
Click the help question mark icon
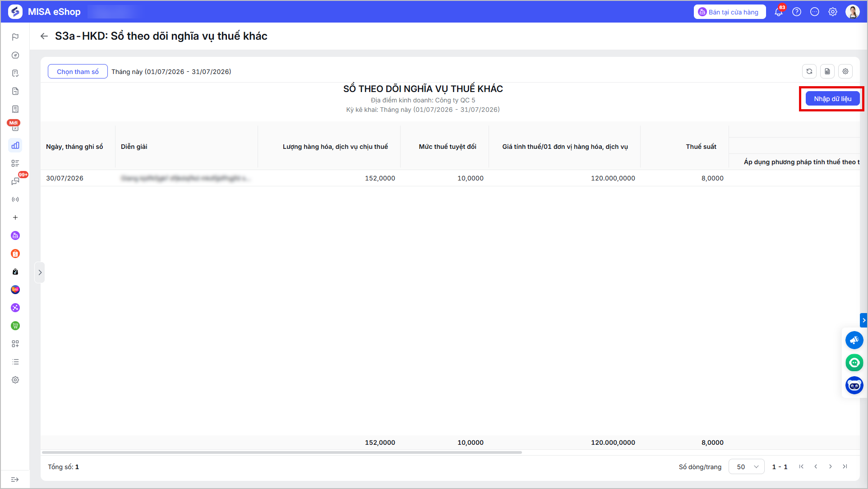tap(797, 12)
